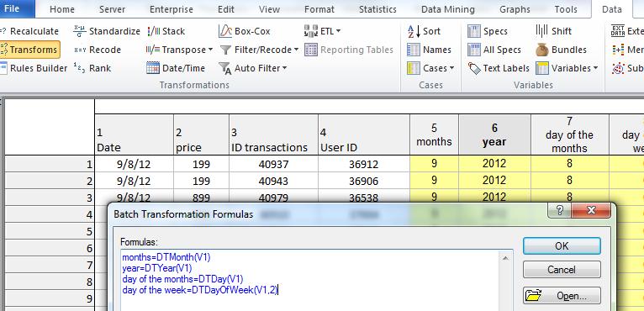Click inside the Formulas text box
Image resolution: width=644 pixels, height=311 pixels.
pyautogui.click(x=310, y=280)
